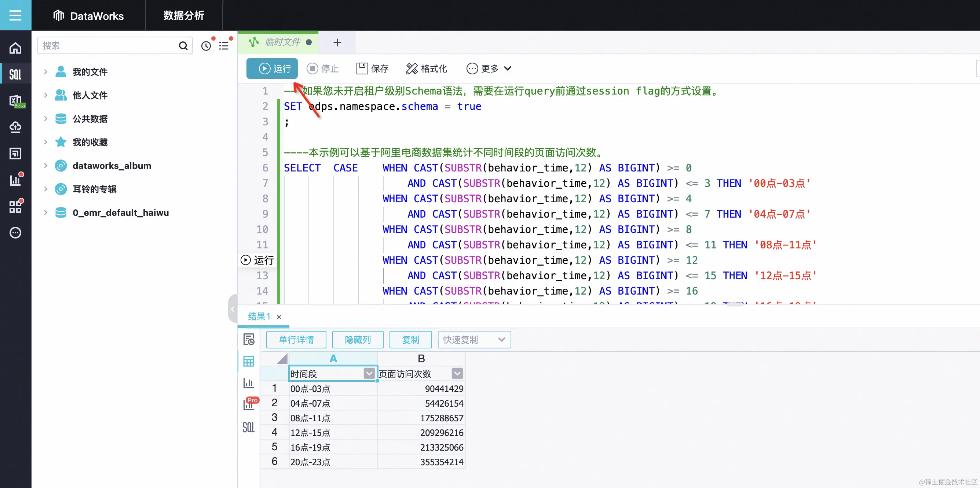
Task: Click the home icon in sidebar
Action: tap(15, 48)
